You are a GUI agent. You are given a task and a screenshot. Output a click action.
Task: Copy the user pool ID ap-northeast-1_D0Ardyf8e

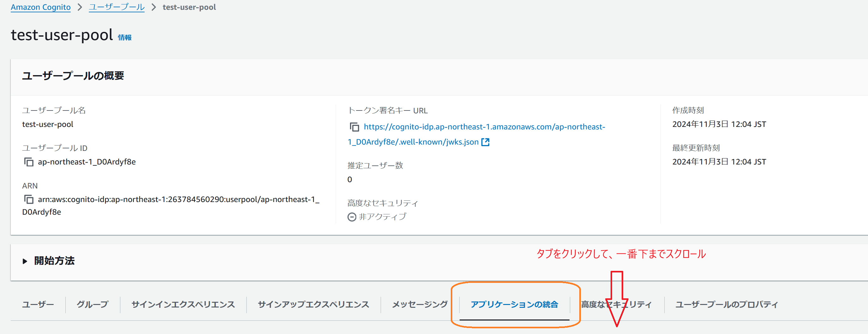click(x=28, y=162)
